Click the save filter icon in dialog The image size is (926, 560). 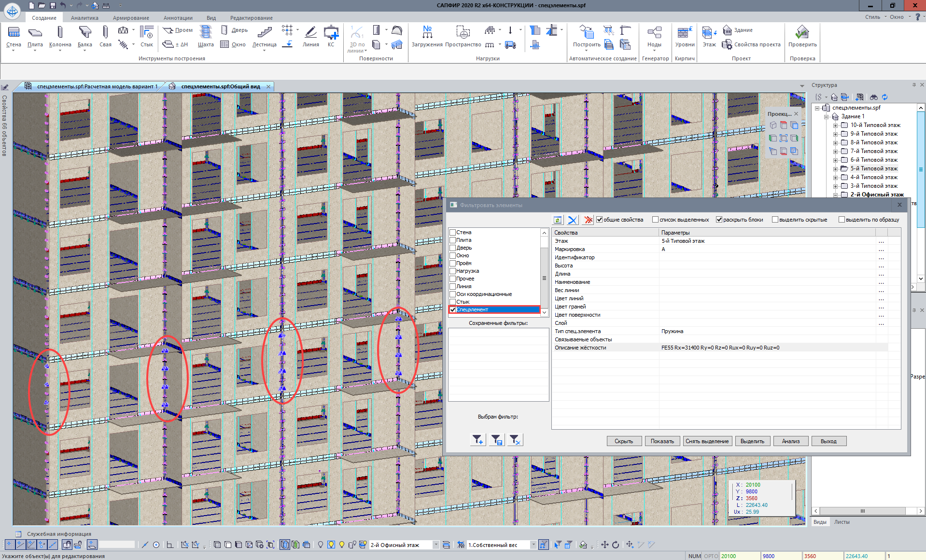tap(497, 440)
